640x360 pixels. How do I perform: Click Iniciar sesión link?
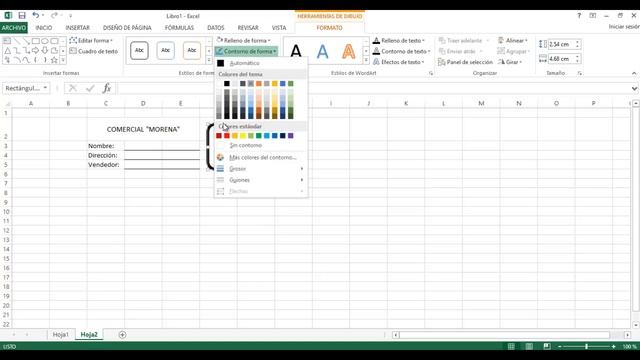point(624,27)
